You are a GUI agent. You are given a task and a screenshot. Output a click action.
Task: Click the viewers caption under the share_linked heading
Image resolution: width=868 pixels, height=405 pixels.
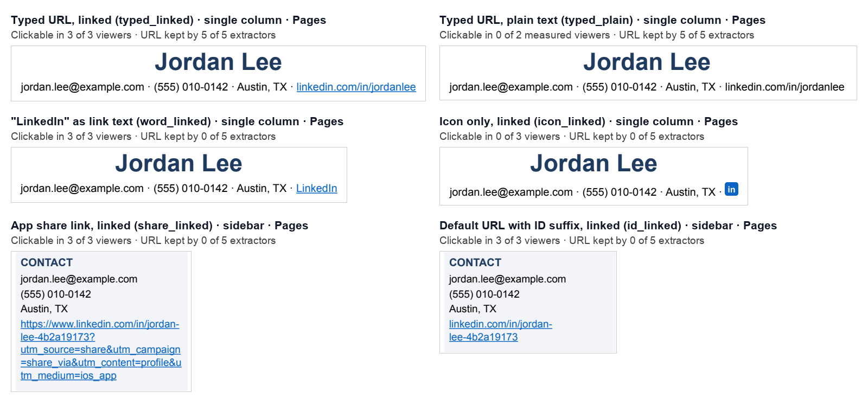pos(71,241)
